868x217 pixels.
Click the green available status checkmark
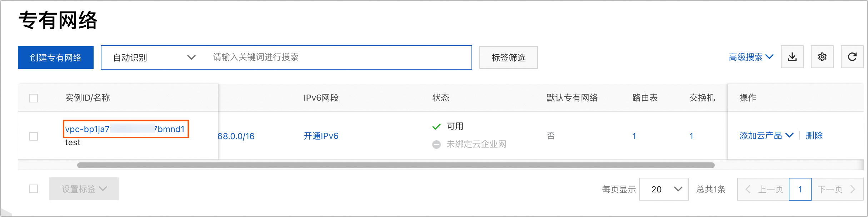pos(436,126)
